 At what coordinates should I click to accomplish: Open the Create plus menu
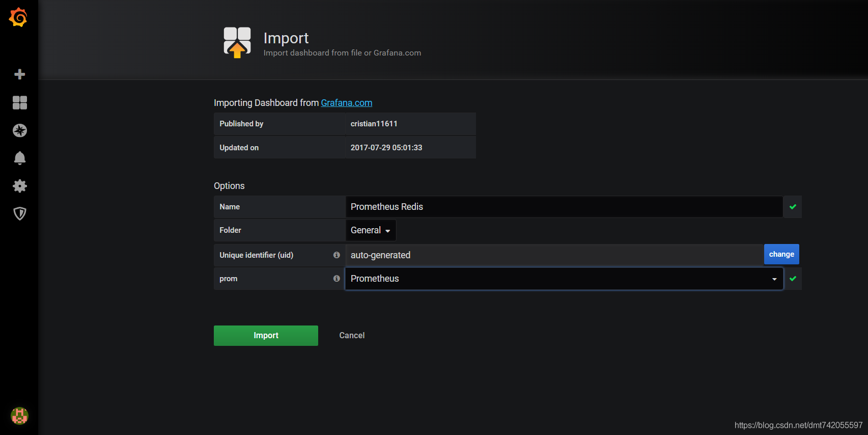19,74
